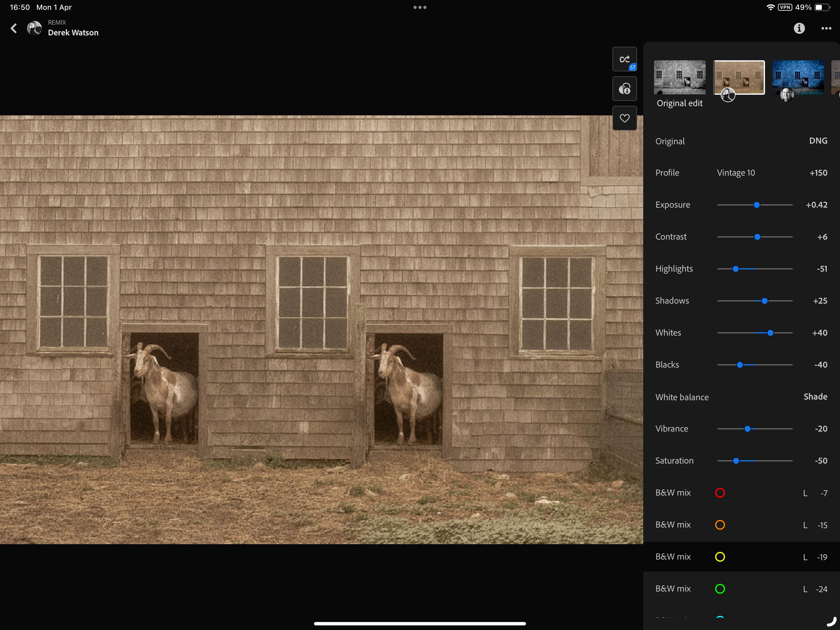The height and width of the screenshot is (630, 840).
Task: Open the multitasking three-dot menu at top
Action: (420, 7)
